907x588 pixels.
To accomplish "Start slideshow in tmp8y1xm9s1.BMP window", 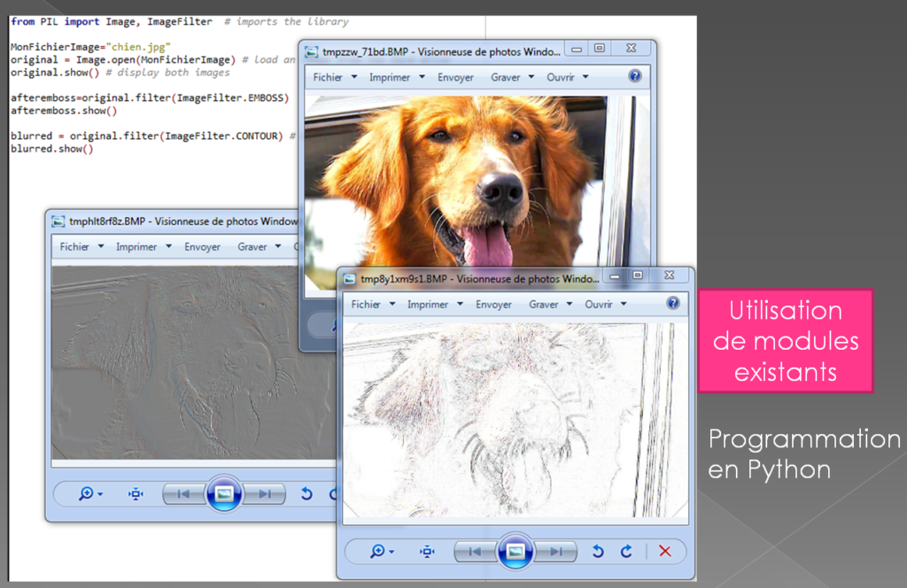I will [x=516, y=552].
